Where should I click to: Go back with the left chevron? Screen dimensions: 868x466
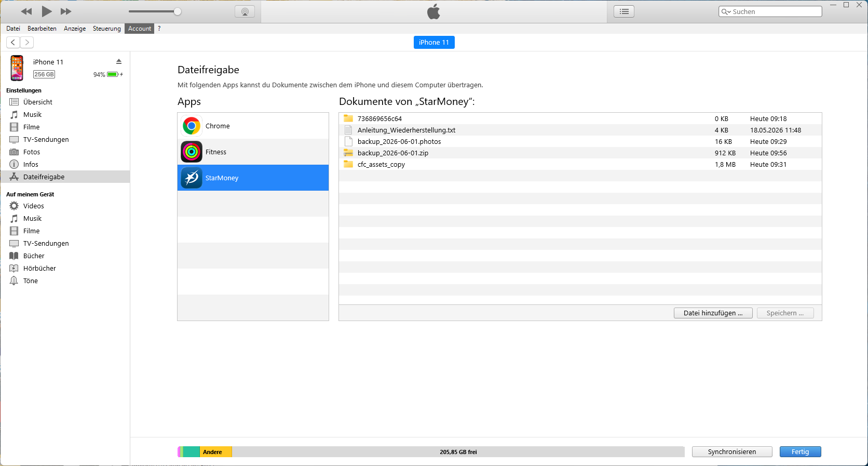click(x=13, y=42)
